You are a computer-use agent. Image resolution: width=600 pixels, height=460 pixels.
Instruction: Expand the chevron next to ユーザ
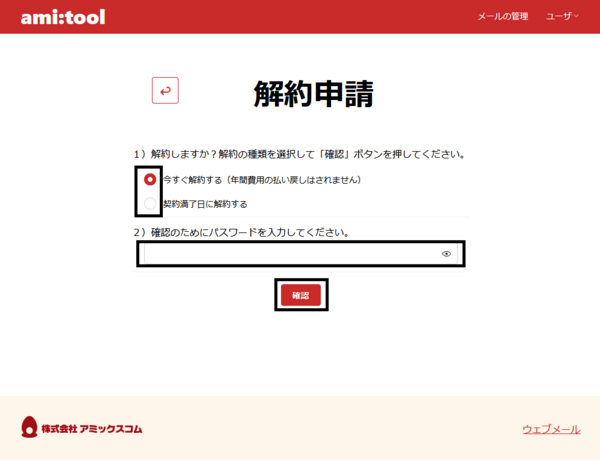(x=576, y=17)
